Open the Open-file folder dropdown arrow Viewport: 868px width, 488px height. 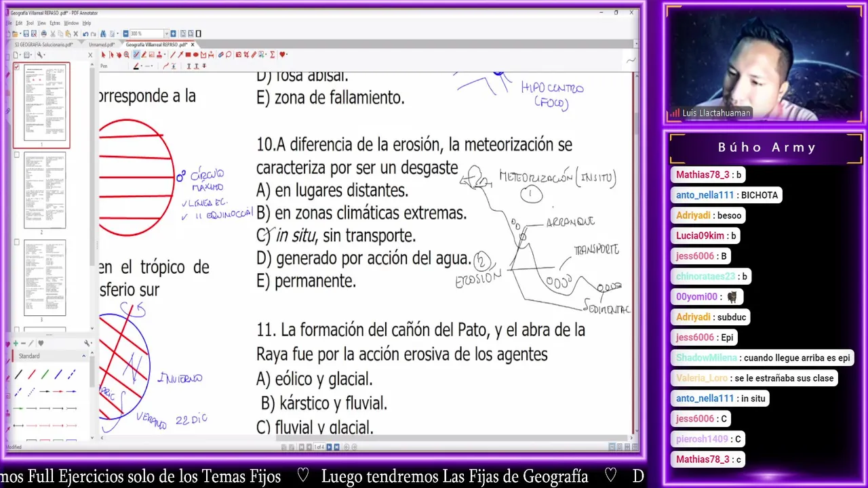pos(20,34)
